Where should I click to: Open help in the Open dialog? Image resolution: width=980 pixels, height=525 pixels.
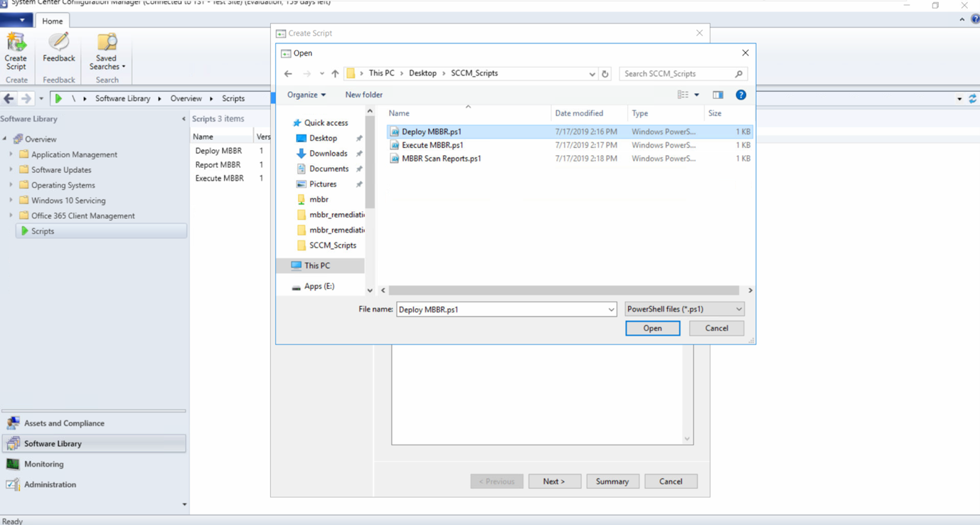click(x=740, y=95)
